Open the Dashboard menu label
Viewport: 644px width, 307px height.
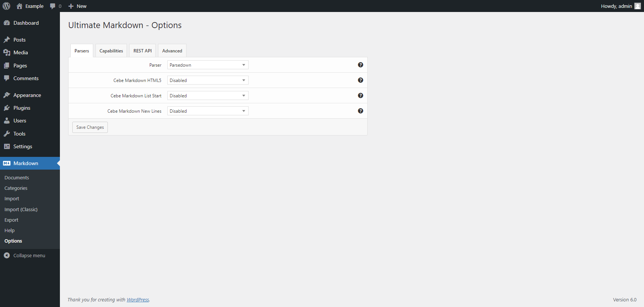(x=26, y=23)
